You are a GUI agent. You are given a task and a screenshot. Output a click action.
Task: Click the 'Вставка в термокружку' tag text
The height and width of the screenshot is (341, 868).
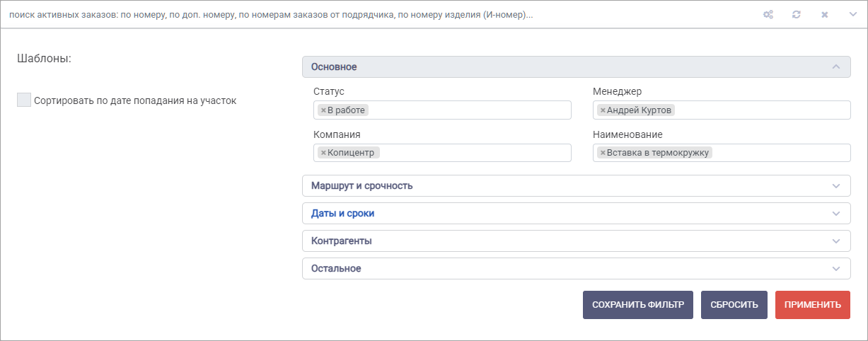click(x=658, y=153)
